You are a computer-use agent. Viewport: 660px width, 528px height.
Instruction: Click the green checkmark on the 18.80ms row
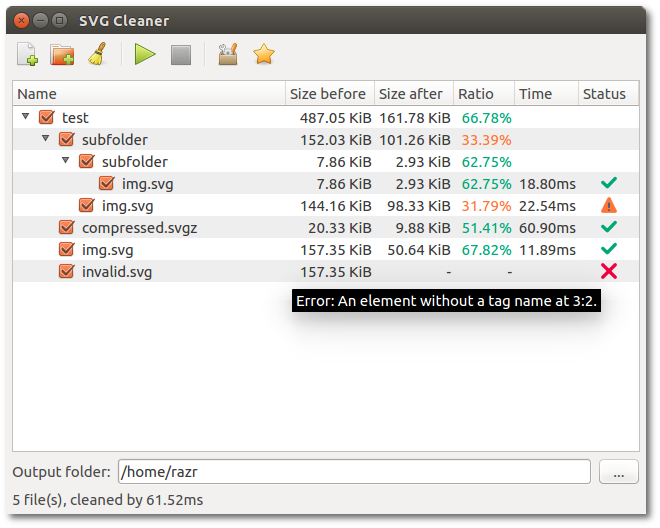click(609, 183)
